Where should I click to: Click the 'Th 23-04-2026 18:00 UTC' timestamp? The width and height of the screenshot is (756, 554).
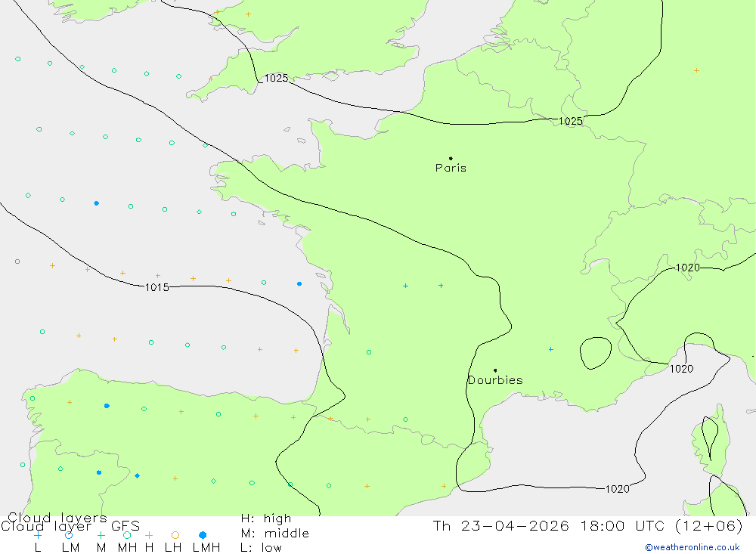coord(547,525)
